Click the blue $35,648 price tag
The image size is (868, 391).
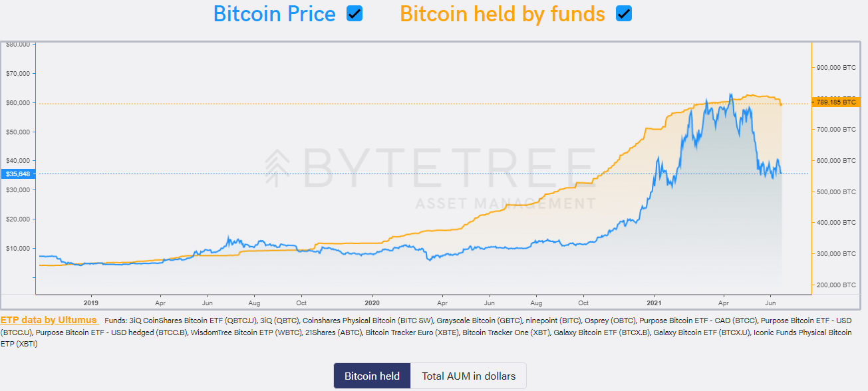[x=18, y=174]
